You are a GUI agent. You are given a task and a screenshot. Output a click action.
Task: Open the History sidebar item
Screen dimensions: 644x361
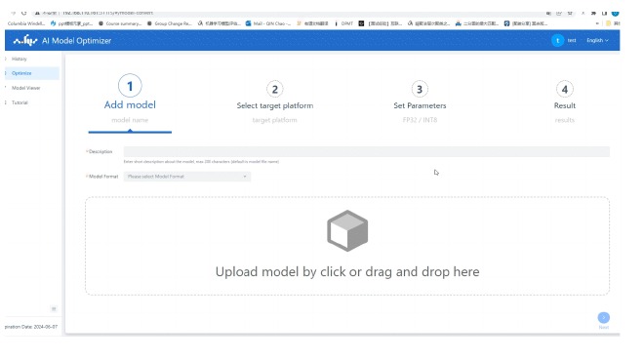[x=19, y=59]
